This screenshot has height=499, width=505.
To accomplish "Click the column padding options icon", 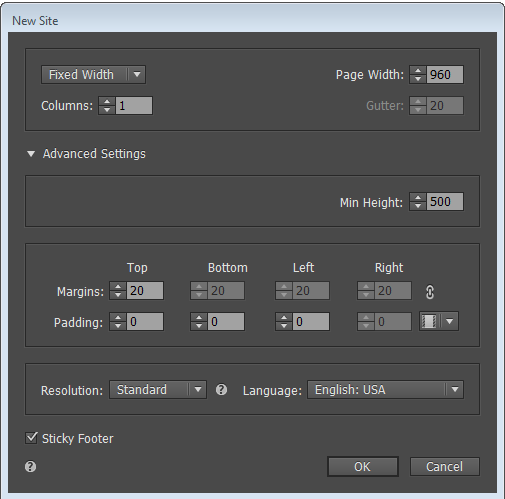I will tap(429, 321).
